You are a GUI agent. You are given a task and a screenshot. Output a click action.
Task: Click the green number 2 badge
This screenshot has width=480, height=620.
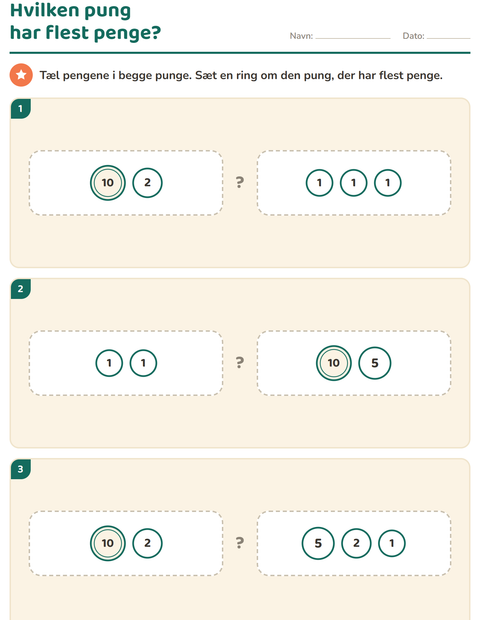tap(21, 289)
